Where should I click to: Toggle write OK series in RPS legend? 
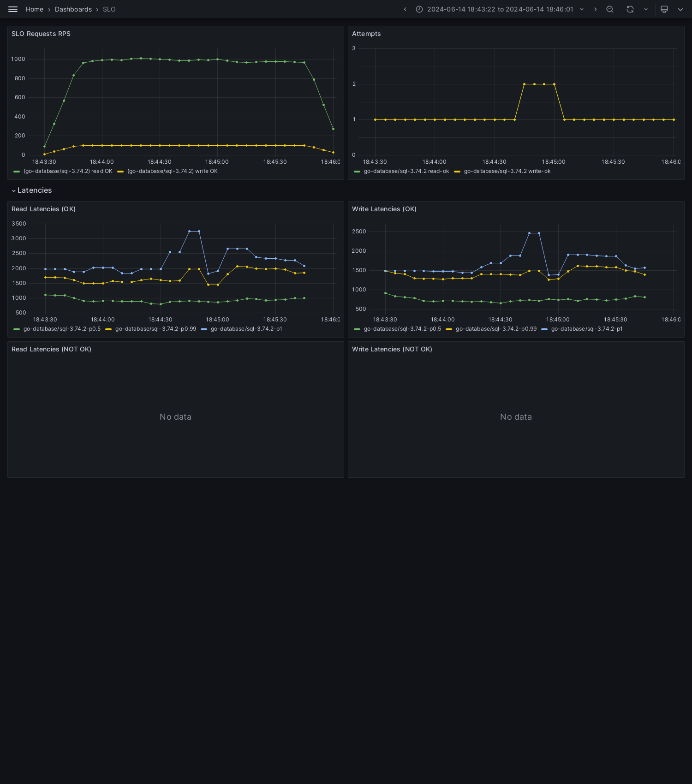pyautogui.click(x=173, y=171)
